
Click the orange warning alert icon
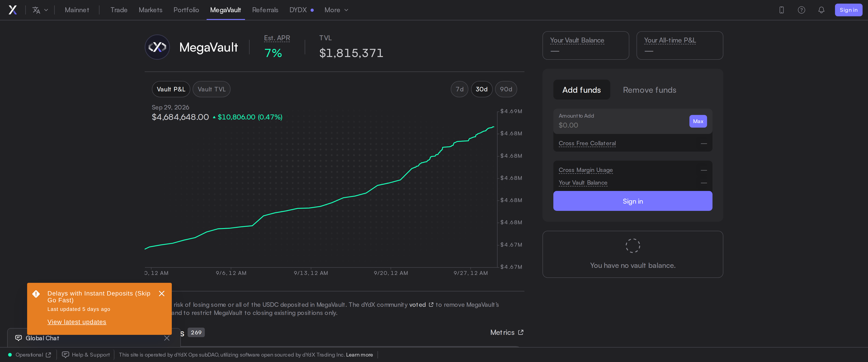click(36, 294)
